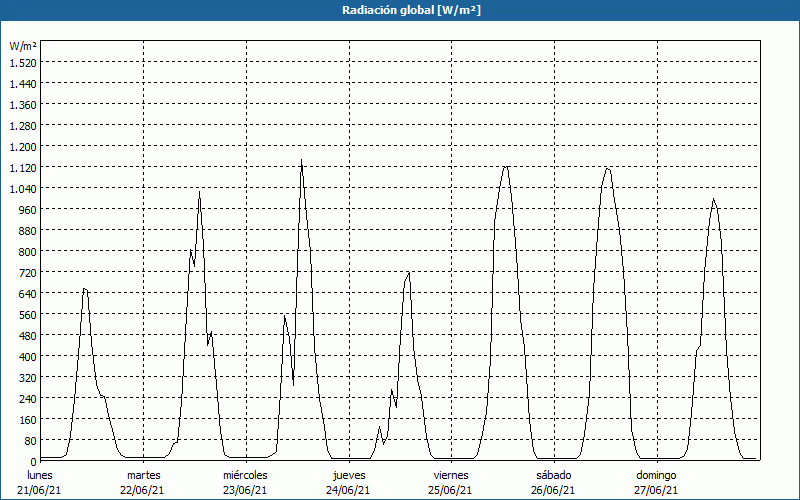Screen dimensions: 800x500
Task: Click the '1.360' y-axis value
Action: click(x=23, y=105)
